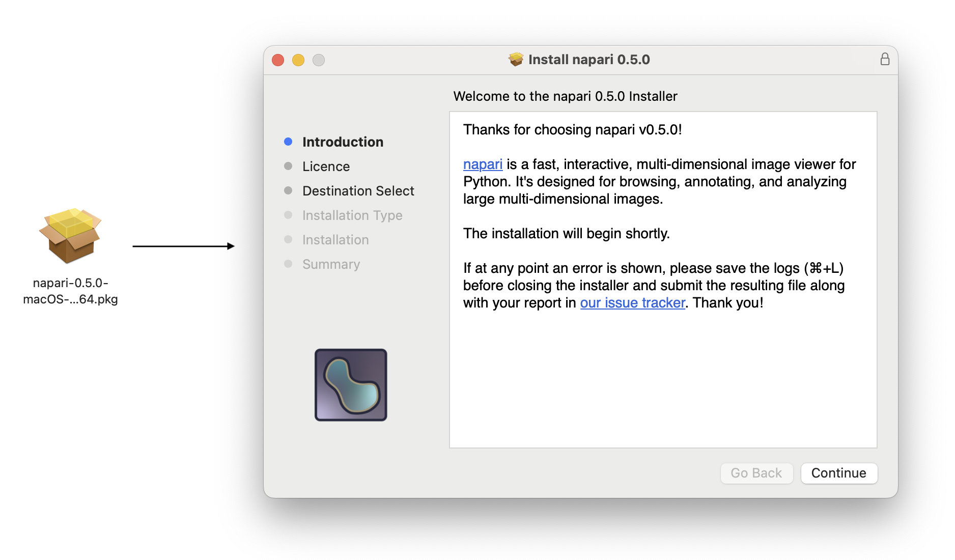Click the dot marking the Licence step
This screenshot has height=560, width=955.
coord(288,165)
